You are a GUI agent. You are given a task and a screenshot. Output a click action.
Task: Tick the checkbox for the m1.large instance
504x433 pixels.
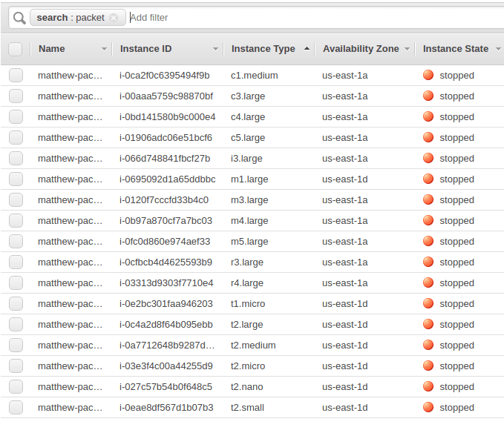click(x=16, y=179)
